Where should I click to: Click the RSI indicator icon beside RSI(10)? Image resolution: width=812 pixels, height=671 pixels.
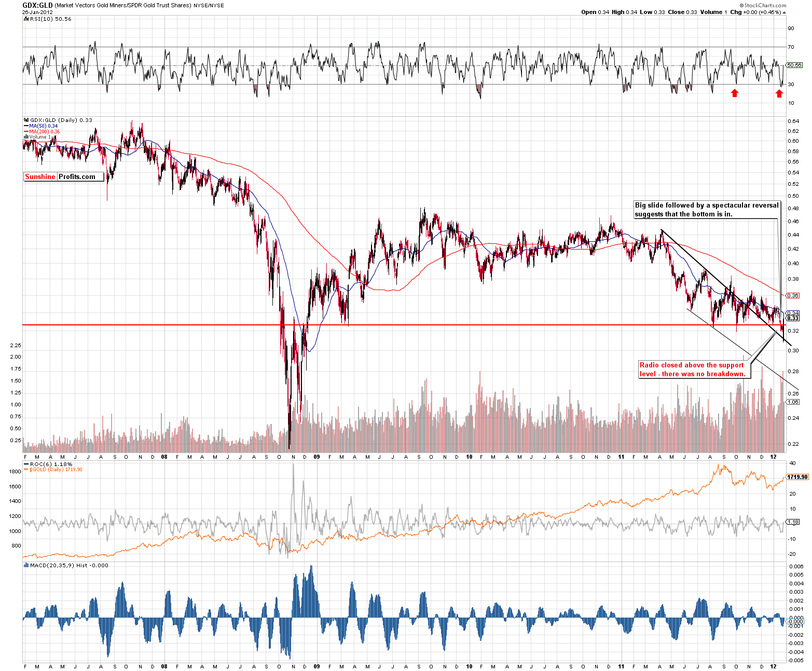tap(26, 19)
